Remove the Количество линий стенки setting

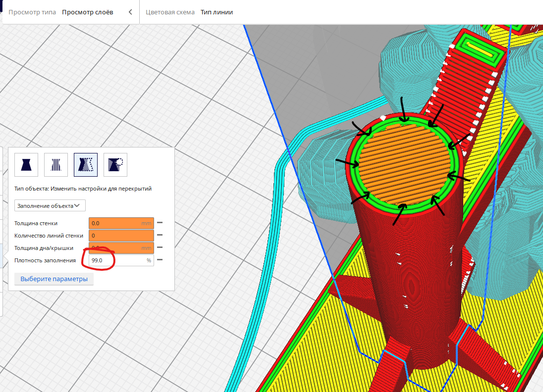pyautogui.click(x=160, y=236)
